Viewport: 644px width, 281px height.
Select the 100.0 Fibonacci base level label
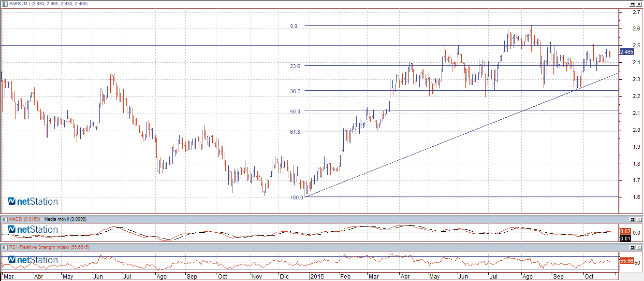pos(295,197)
